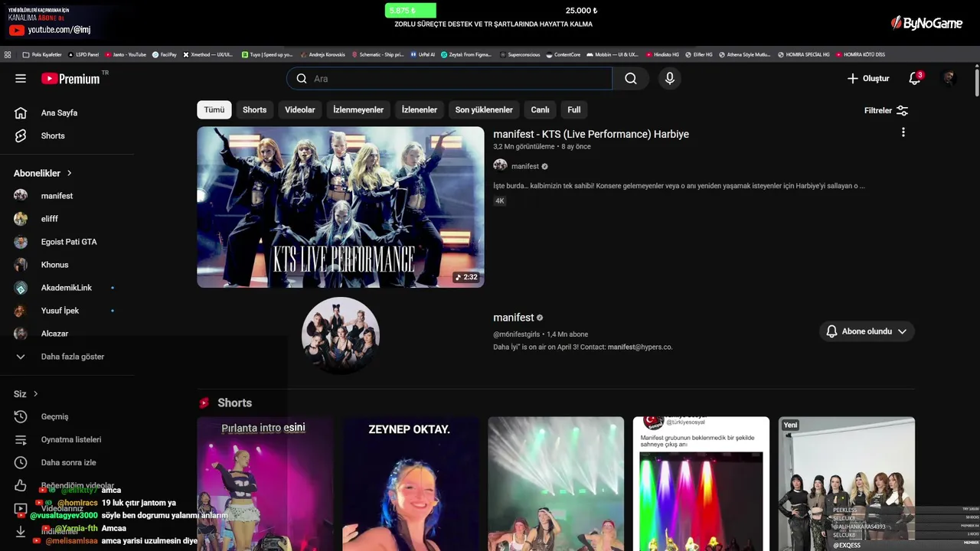Expand the Abonelikler section chevron
Viewport: 980px width, 551px height.
click(69, 174)
